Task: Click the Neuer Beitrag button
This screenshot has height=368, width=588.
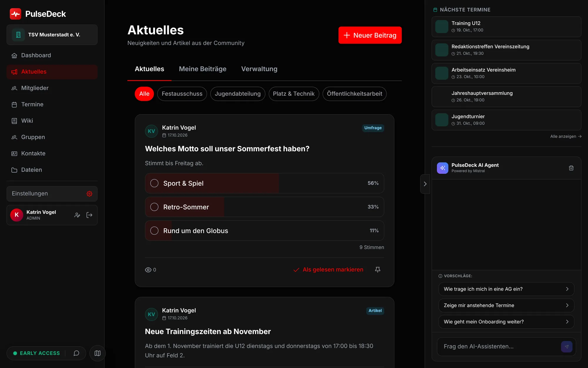Action: (370, 35)
